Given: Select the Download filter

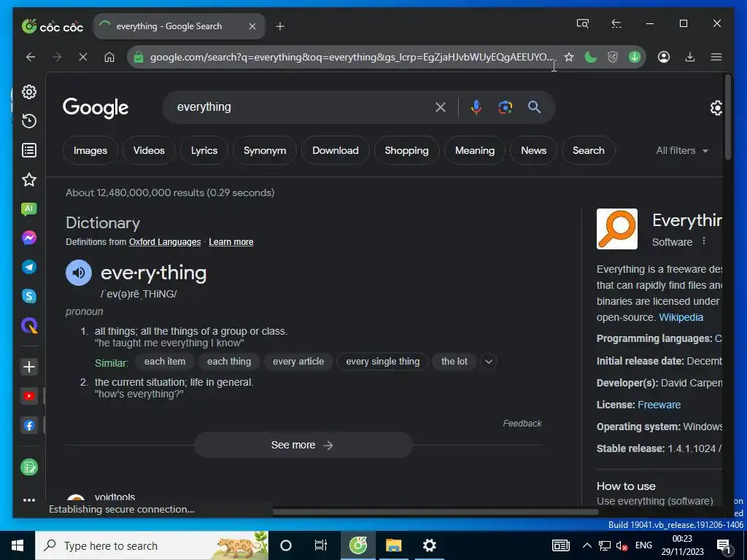Looking at the screenshot, I should tap(336, 150).
